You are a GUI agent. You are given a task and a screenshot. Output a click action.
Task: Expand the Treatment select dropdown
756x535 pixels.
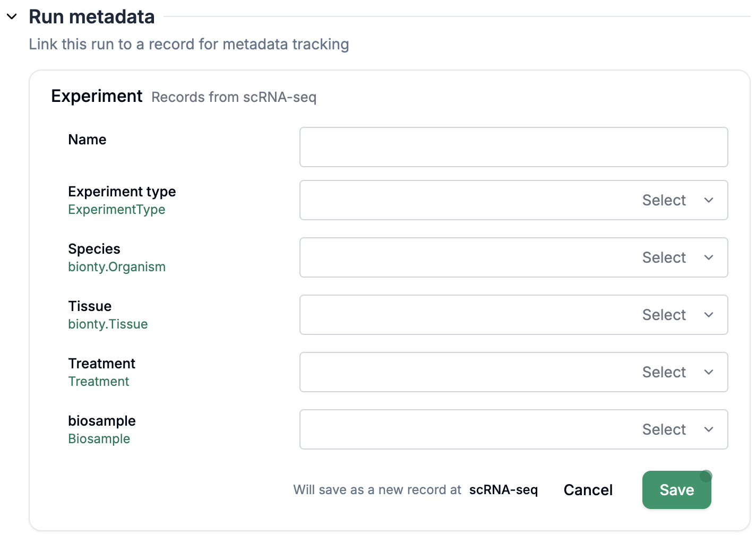[513, 372]
